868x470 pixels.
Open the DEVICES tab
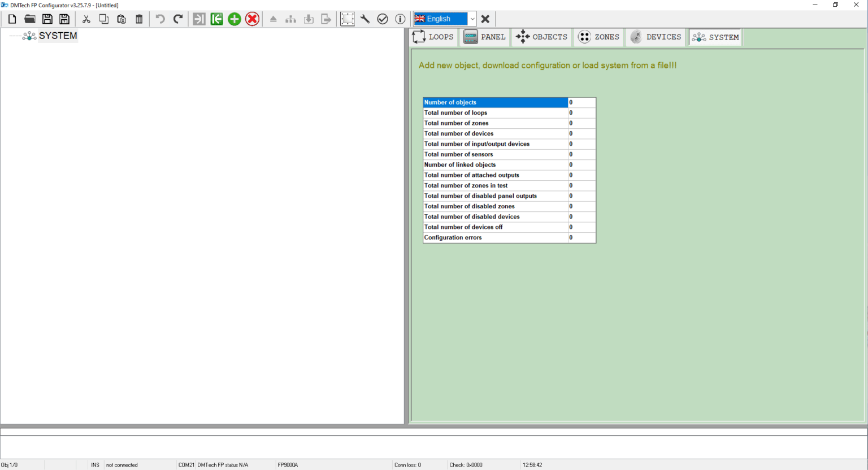(656, 37)
